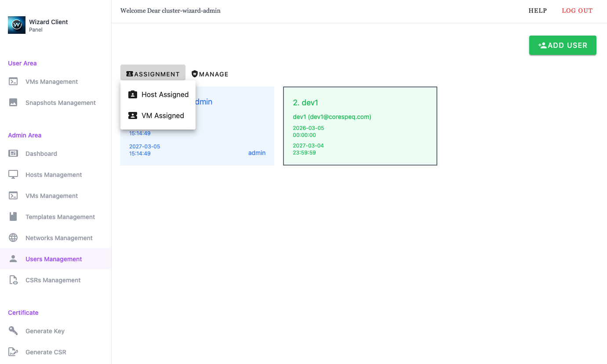This screenshot has width=607, height=364.
Task: Open Admin Area VMs Management page
Action: [x=51, y=196]
